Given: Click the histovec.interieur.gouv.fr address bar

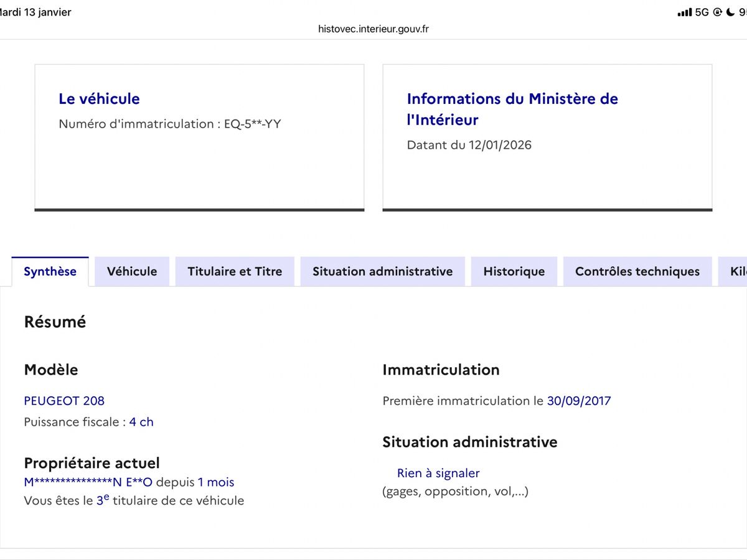Looking at the screenshot, I should (x=374, y=29).
